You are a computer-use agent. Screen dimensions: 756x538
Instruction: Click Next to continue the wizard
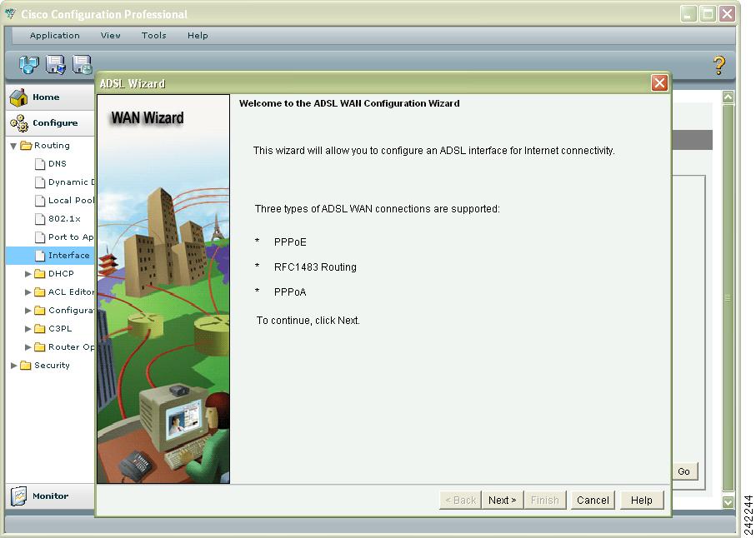tap(502, 501)
